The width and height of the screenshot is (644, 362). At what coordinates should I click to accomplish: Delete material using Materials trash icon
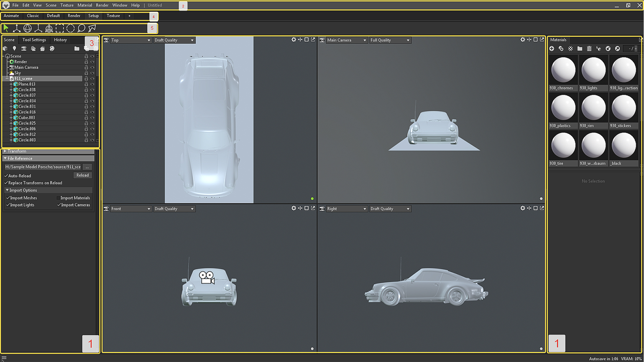(589, 49)
